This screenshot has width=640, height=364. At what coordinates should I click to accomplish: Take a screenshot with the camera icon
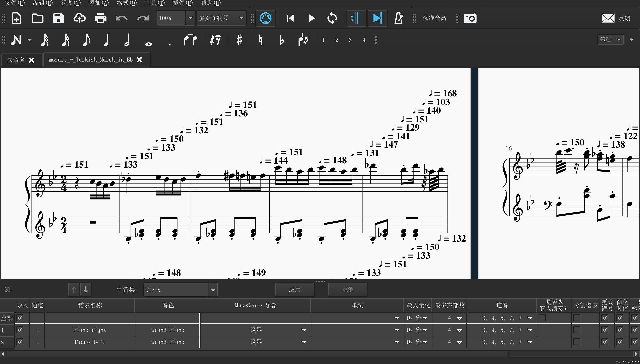point(470,18)
